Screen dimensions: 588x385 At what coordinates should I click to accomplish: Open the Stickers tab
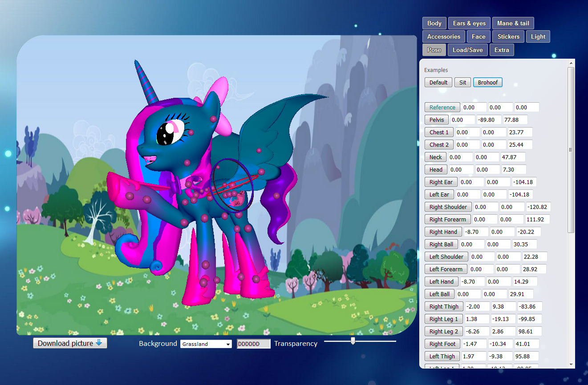pos(508,37)
